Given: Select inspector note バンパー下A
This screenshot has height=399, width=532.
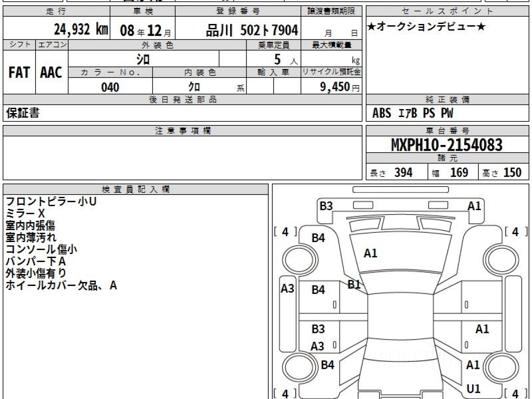Looking at the screenshot, I should tap(35, 262).
